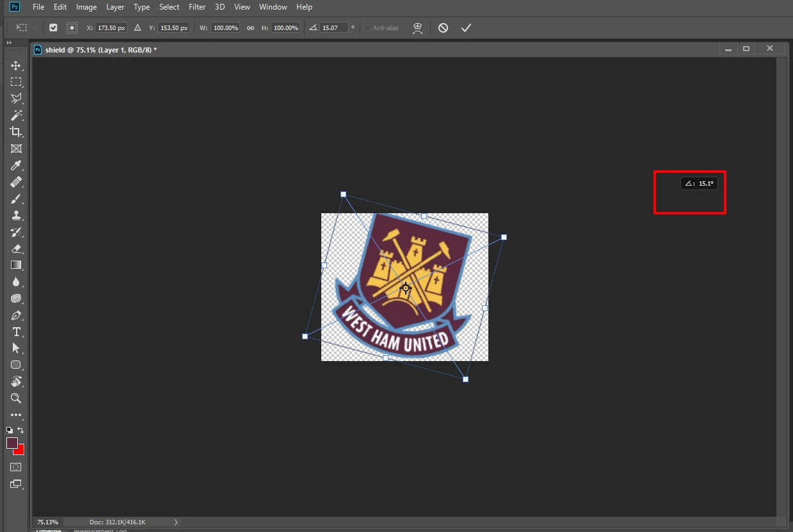Toggle maintain aspect ratio link icon
The width and height of the screenshot is (793, 532).
pyautogui.click(x=250, y=28)
